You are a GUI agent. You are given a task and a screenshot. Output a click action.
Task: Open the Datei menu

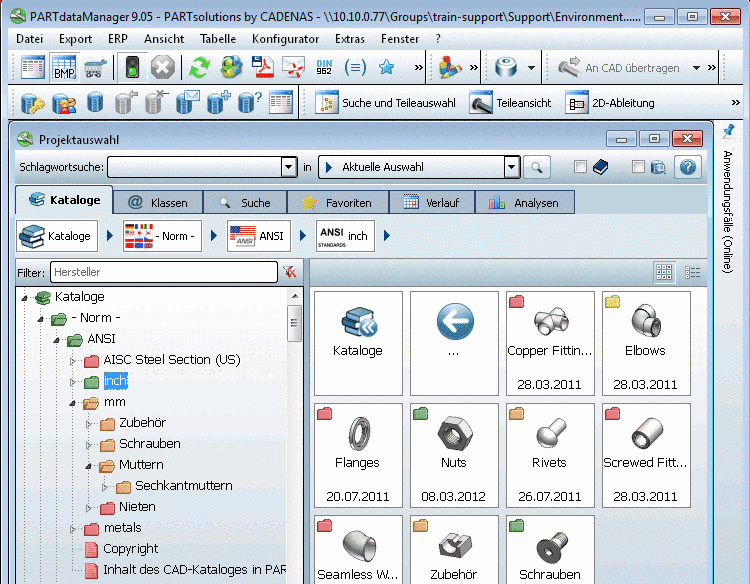point(29,39)
